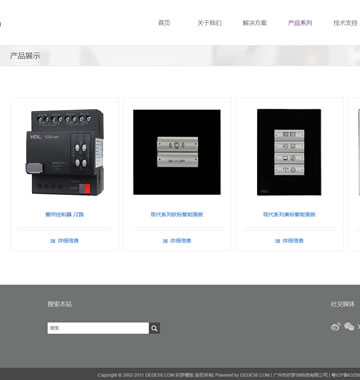Open the 现代系列美标智能面板 product title link

pyautogui.click(x=289, y=214)
